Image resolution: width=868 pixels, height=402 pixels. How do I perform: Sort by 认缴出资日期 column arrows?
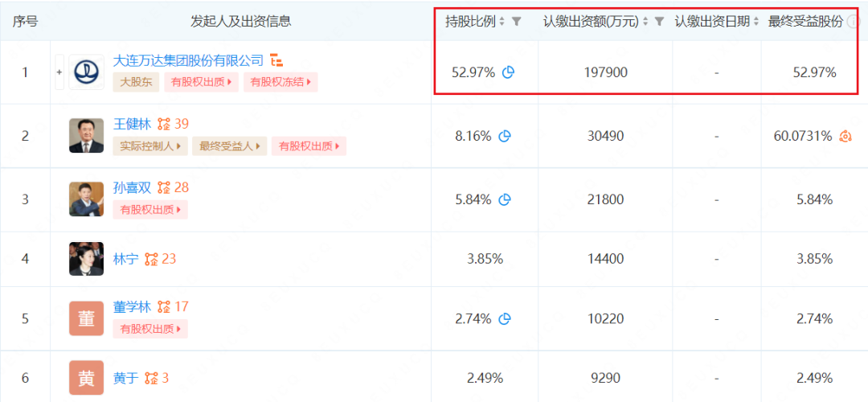point(757,22)
